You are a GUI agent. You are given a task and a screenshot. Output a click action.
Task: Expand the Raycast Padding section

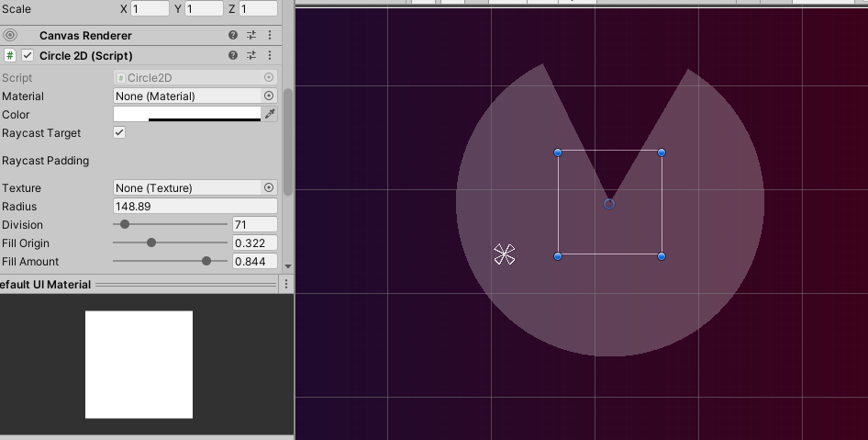tap(45, 161)
